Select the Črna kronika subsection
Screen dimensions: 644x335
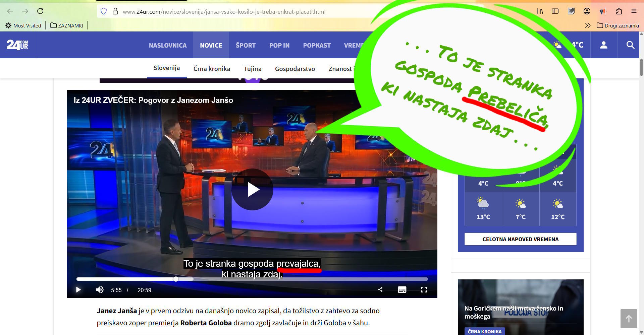[x=212, y=69]
